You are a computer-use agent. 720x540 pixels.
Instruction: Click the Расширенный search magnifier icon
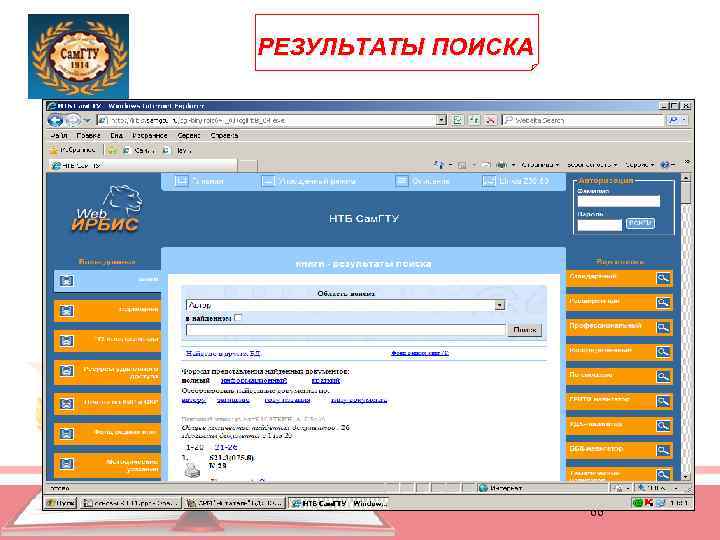[x=663, y=303]
